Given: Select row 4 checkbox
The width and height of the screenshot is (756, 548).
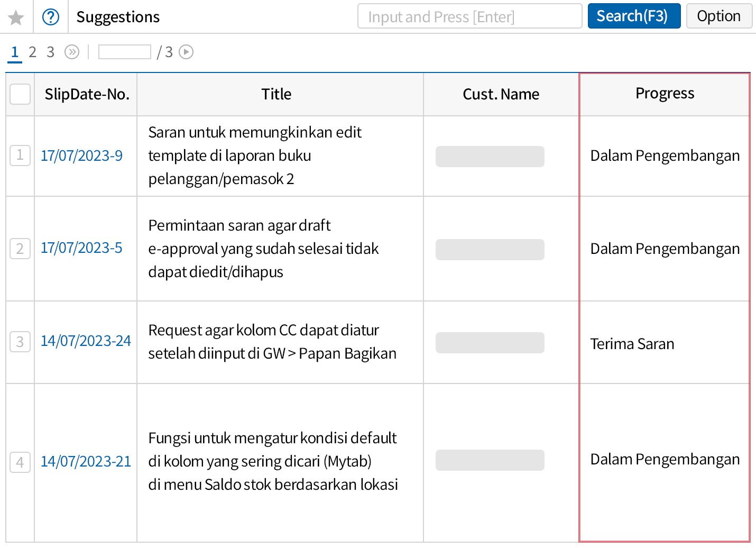Looking at the screenshot, I should click(20, 462).
